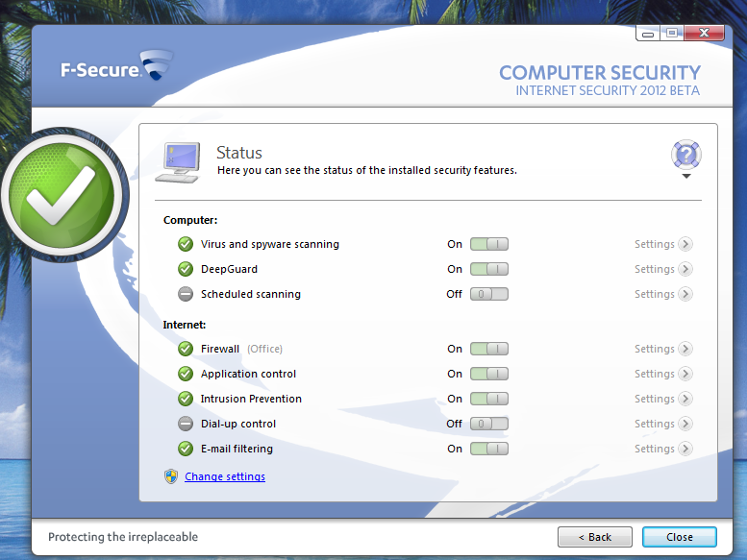Turn off Virus and spyware scanning switch
The height and width of the screenshot is (560, 747).
click(489, 244)
